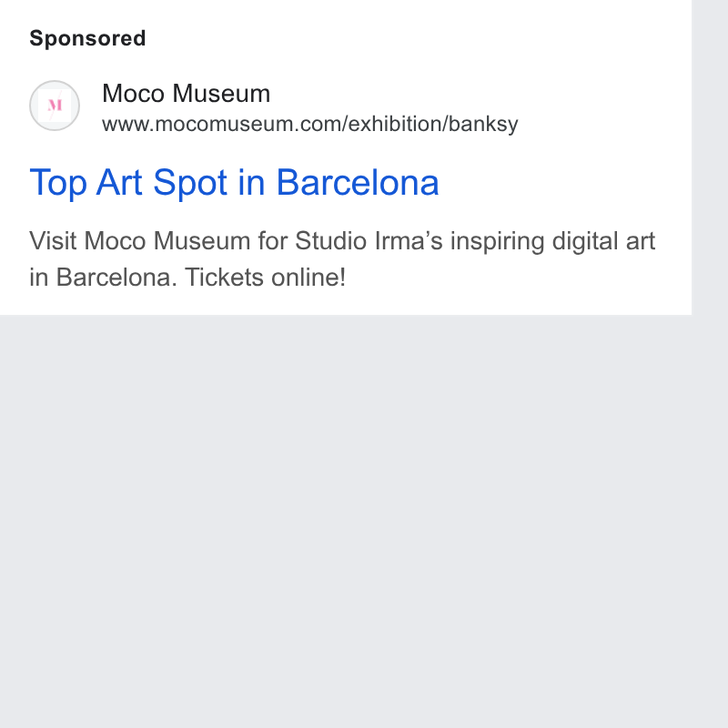Open the "Top Art Spot in Barcelona" headline
The image size is (728, 728).
234,183
